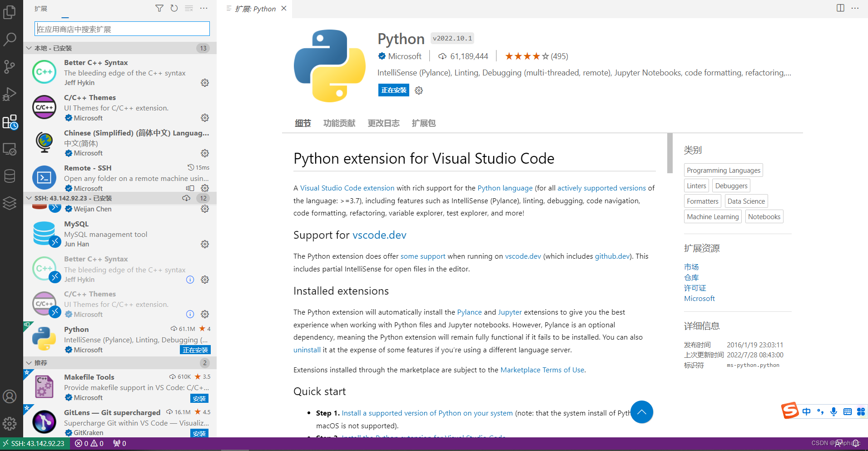Switch to the 更改日志 tab
The height and width of the screenshot is (451, 868).
pyautogui.click(x=383, y=123)
